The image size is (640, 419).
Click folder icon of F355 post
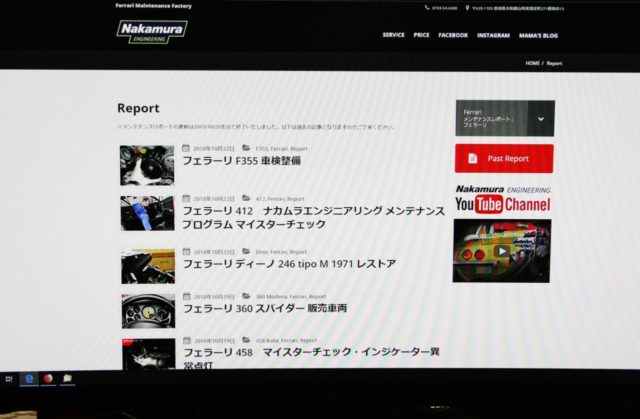246,148
